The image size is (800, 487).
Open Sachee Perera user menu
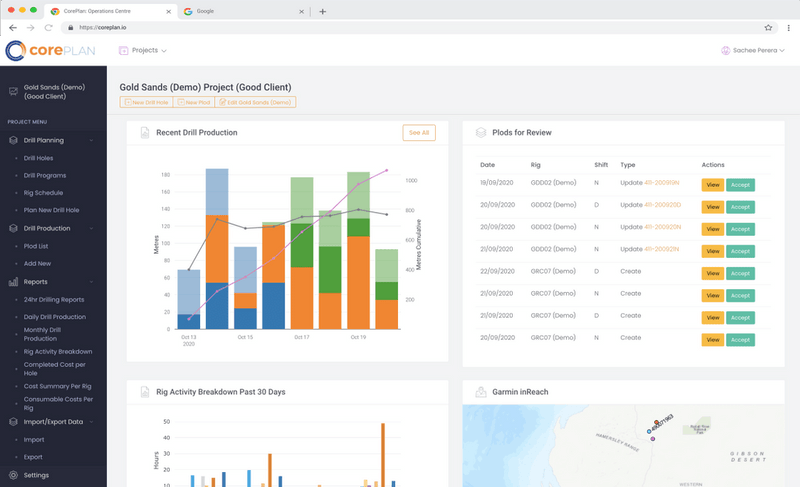coord(753,50)
